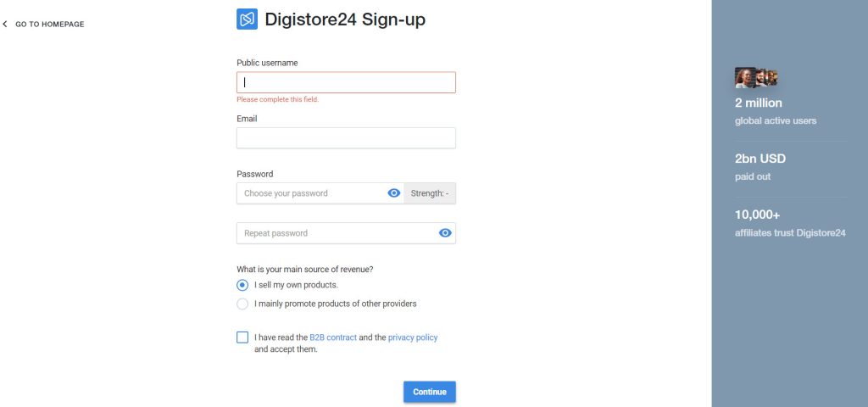Image resolution: width=868 pixels, height=407 pixels.
Task: Click the password Strength indicator
Action: [430, 193]
